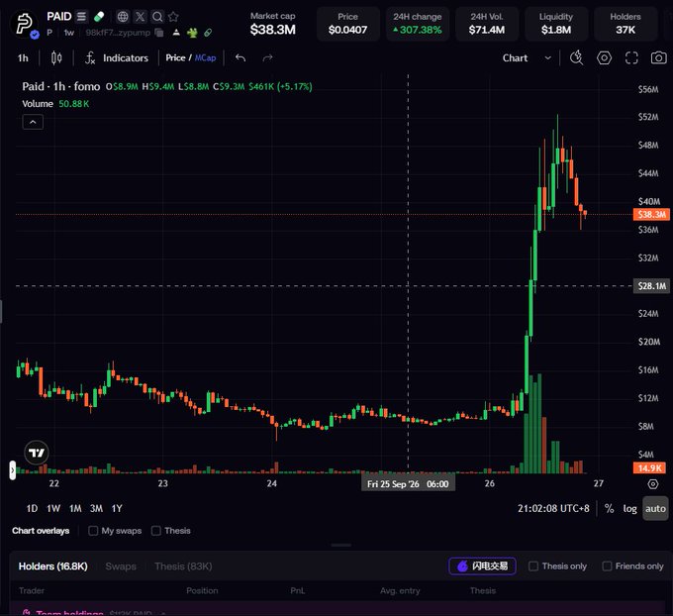Image resolution: width=673 pixels, height=616 pixels.
Task: Undo last chart action arrow
Action: click(x=240, y=57)
